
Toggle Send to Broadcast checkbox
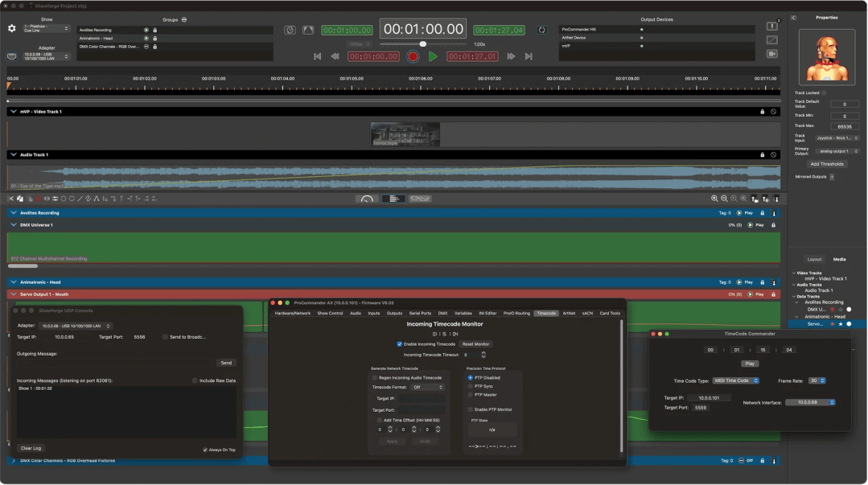[x=165, y=337]
